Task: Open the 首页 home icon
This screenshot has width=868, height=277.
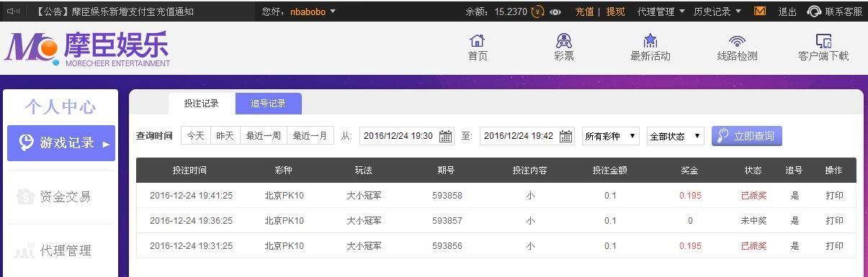Action: coord(478,41)
